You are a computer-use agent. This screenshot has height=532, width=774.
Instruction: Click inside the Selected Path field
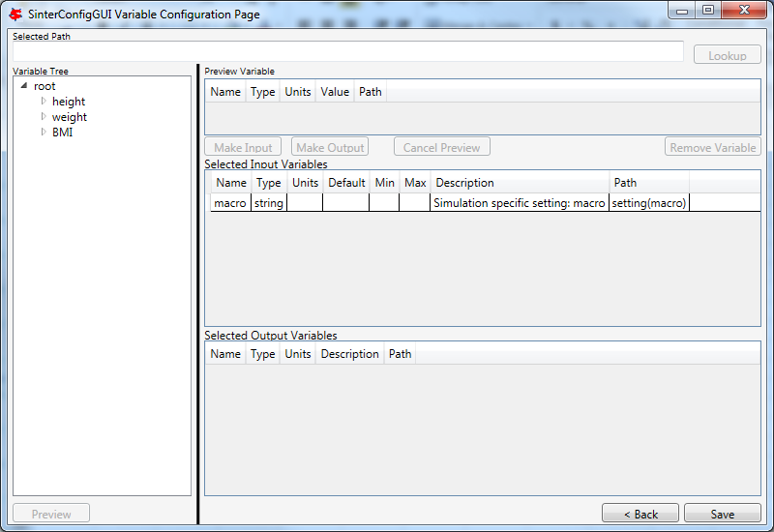pyautogui.click(x=348, y=51)
